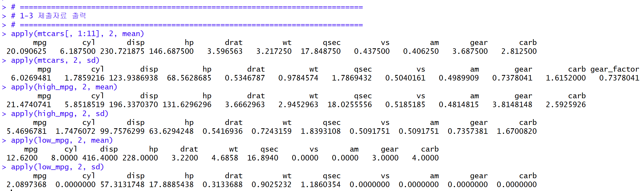
Task: Click the vs mean value 0.437500
Action: 372,51
